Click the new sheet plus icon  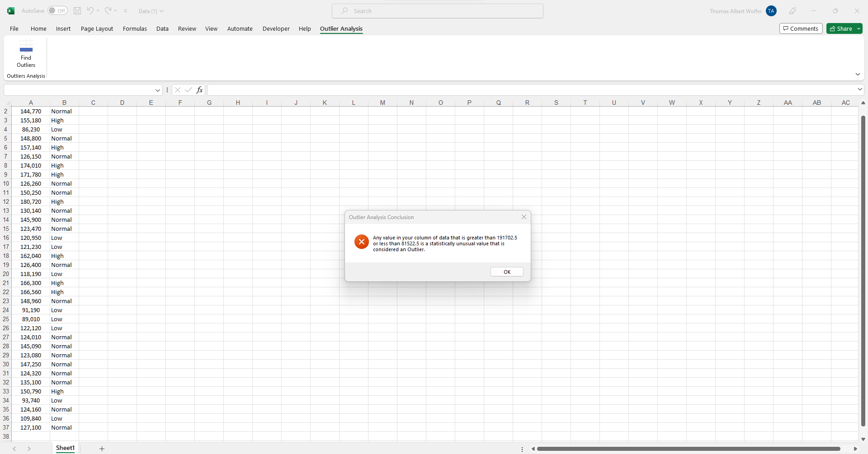coord(102,449)
